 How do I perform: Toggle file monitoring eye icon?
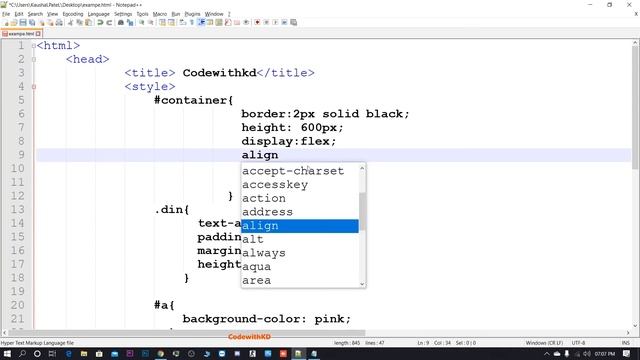(x=246, y=22)
